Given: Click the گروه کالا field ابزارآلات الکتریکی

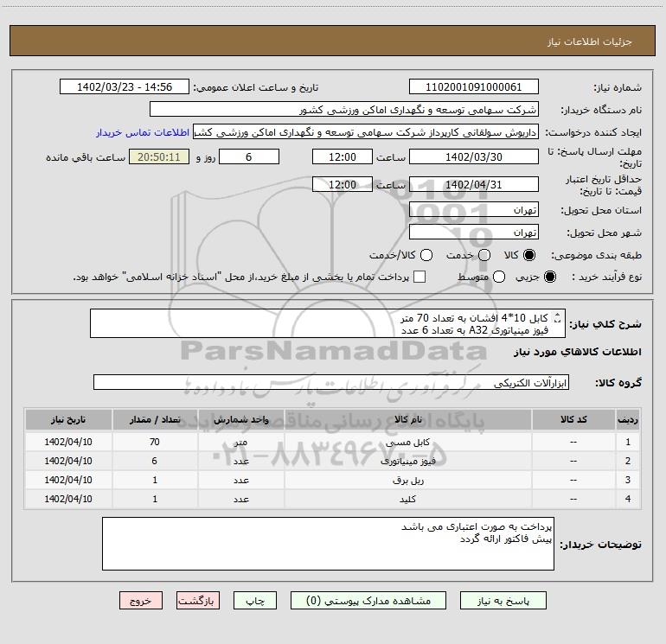Looking at the screenshot, I should 331,382.
